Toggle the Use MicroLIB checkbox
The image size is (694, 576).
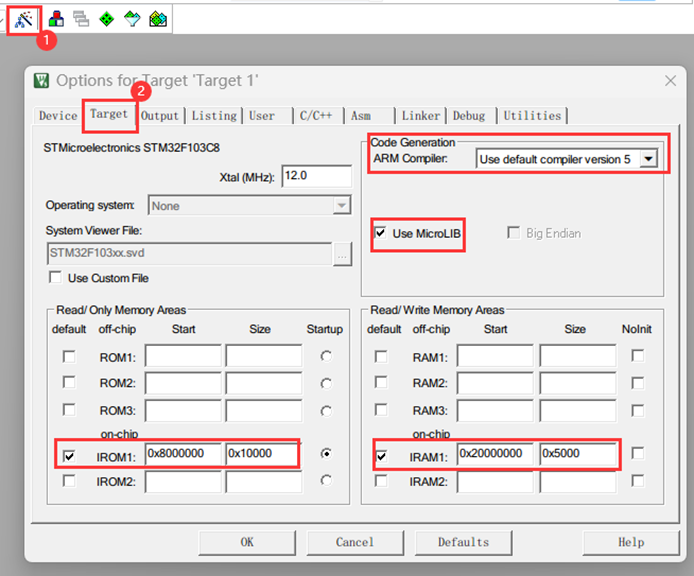(x=380, y=233)
